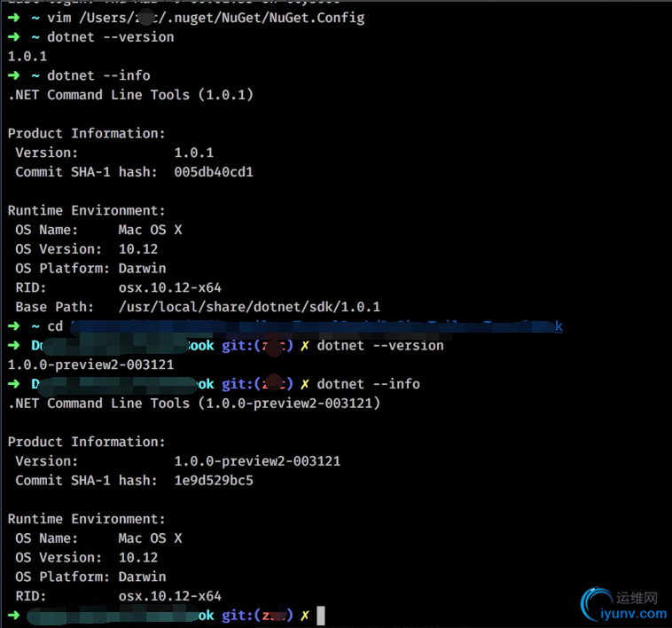Click the second 'Runtime Environment:' heading
The image size is (672, 628).
pyautogui.click(x=87, y=519)
